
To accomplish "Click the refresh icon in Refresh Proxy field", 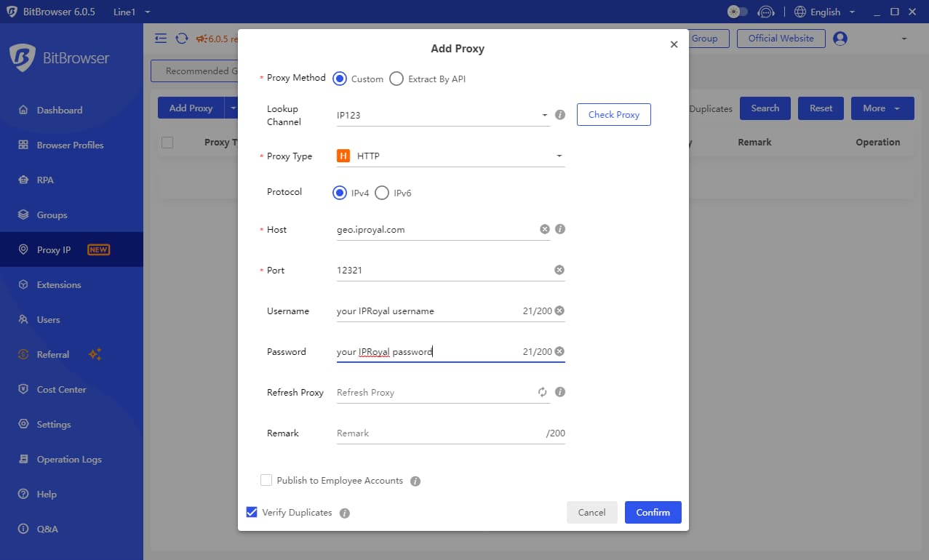I will 542,392.
